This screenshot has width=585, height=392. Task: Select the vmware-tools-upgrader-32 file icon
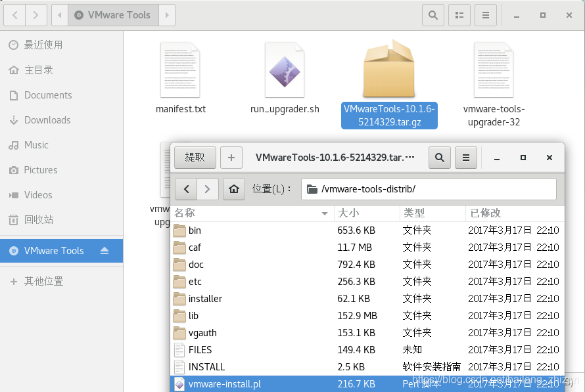pos(494,70)
